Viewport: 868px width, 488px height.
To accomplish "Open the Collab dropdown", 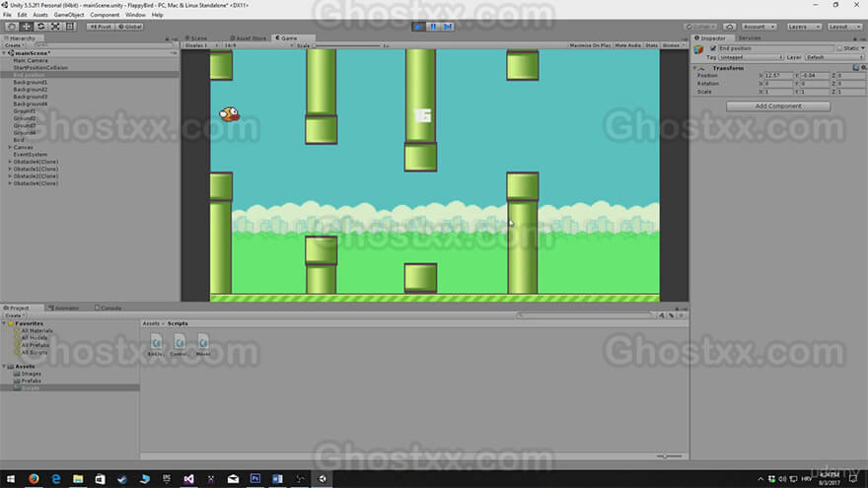I will tap(701, 27).
